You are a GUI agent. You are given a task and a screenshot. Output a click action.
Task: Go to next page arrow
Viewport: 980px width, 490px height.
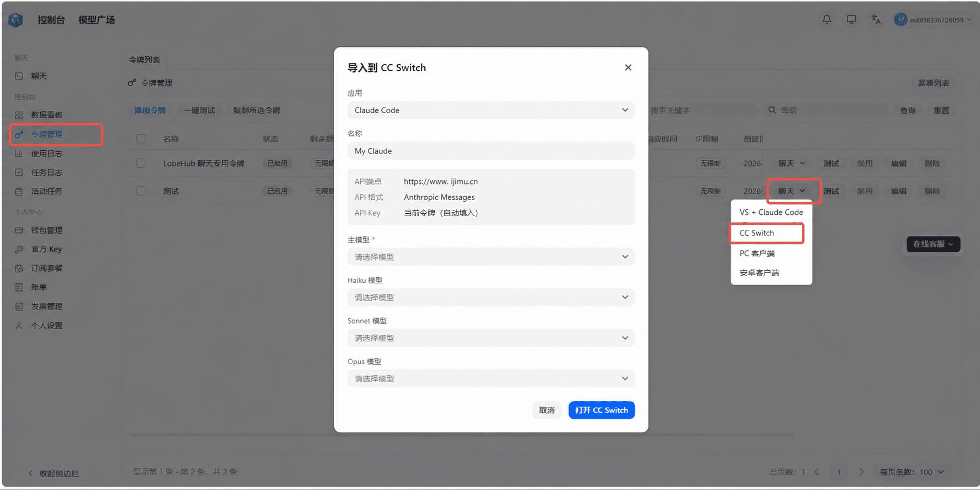861,472
